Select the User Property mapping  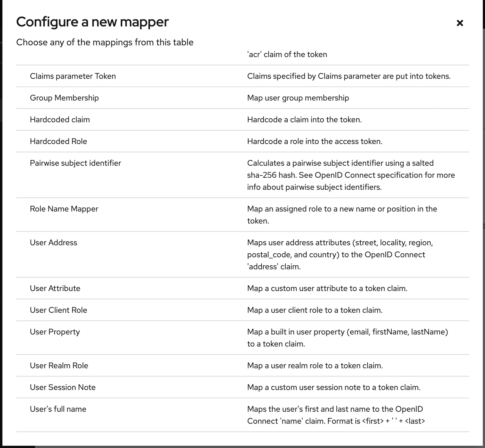[x=55, y=332]
